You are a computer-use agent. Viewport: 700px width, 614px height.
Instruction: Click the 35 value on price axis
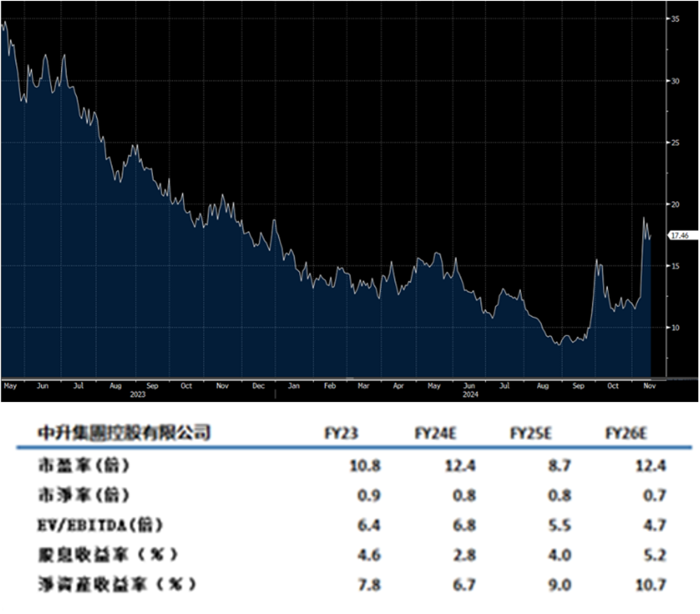(674, 18)
